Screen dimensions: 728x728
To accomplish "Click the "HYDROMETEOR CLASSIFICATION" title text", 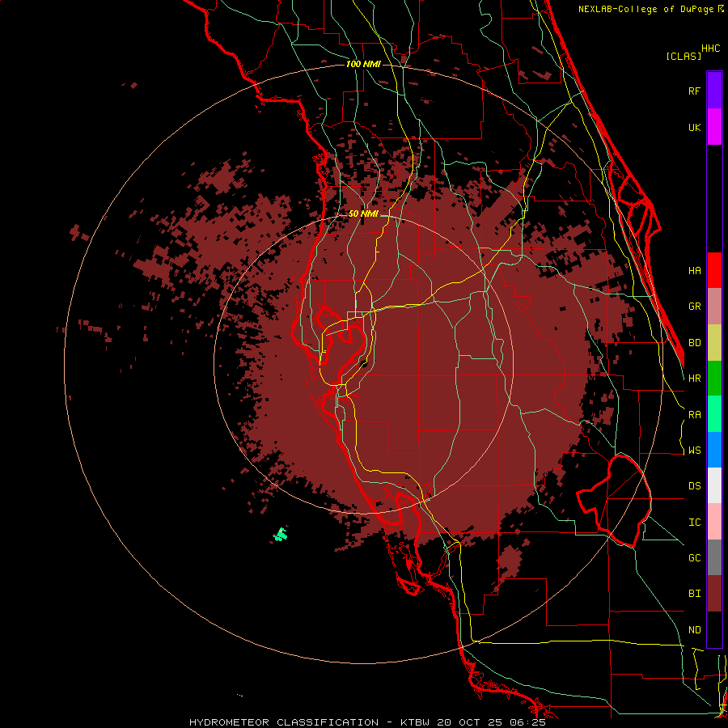I will (284, 722).
